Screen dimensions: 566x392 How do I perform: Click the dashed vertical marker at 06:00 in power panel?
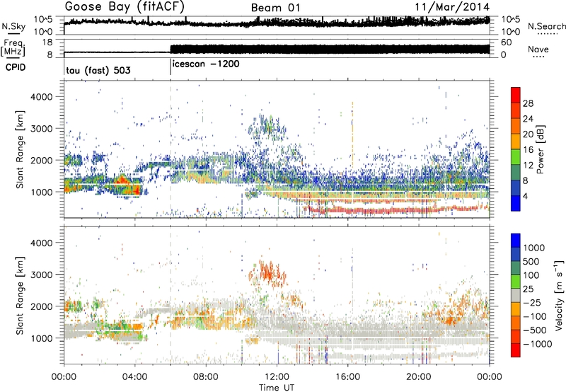[171, 149]
